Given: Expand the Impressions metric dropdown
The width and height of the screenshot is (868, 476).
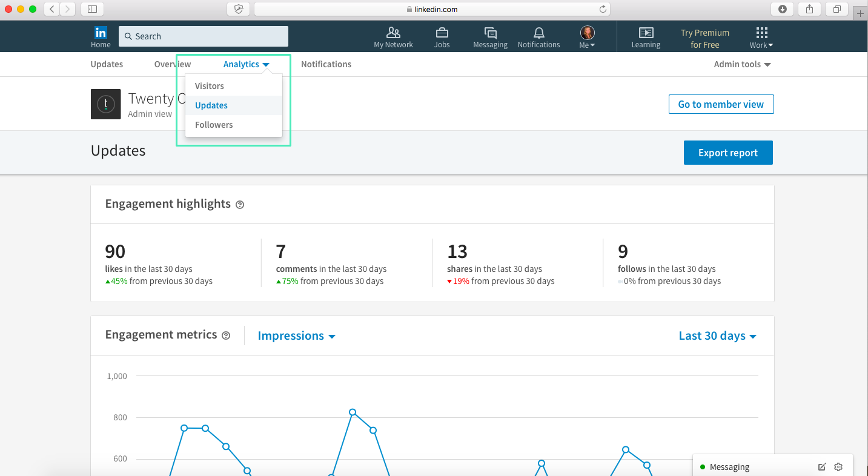Looking at the screenshot, I should (x=296, y=336).
